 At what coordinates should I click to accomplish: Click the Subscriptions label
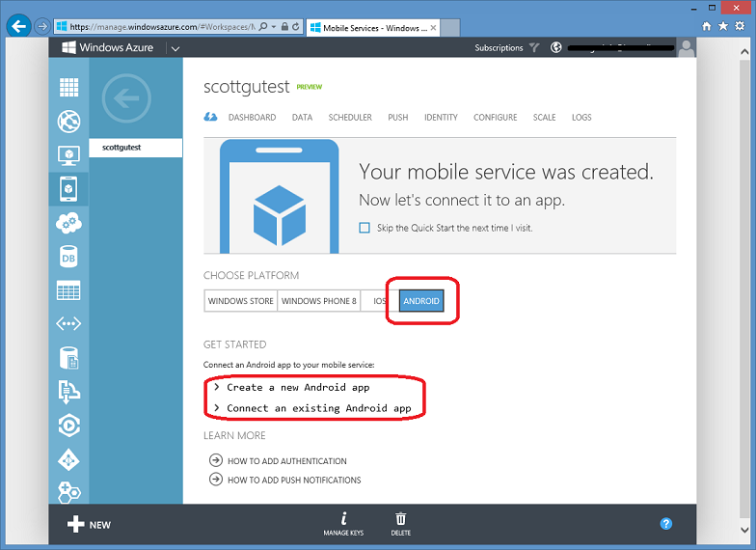coord(499,48)
